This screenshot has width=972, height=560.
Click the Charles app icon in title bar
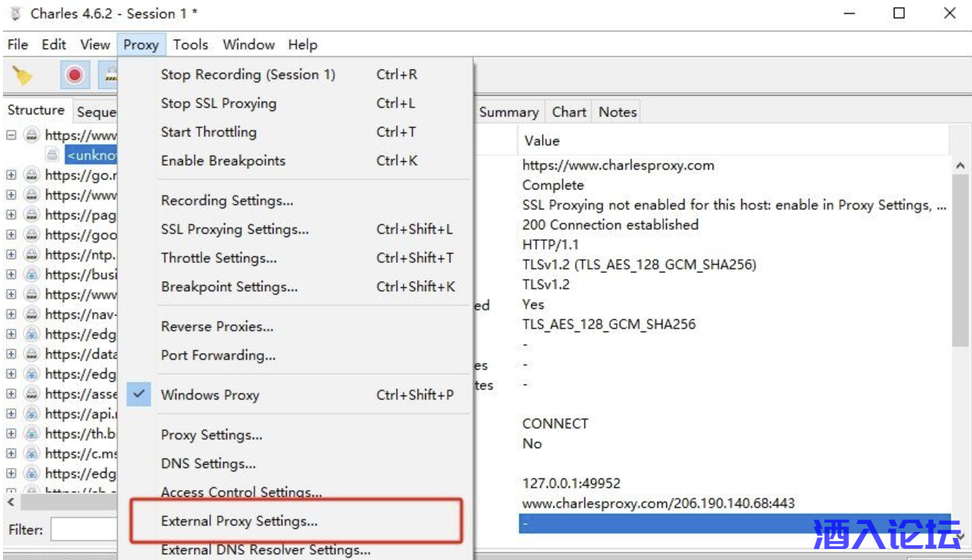(15, 14)
